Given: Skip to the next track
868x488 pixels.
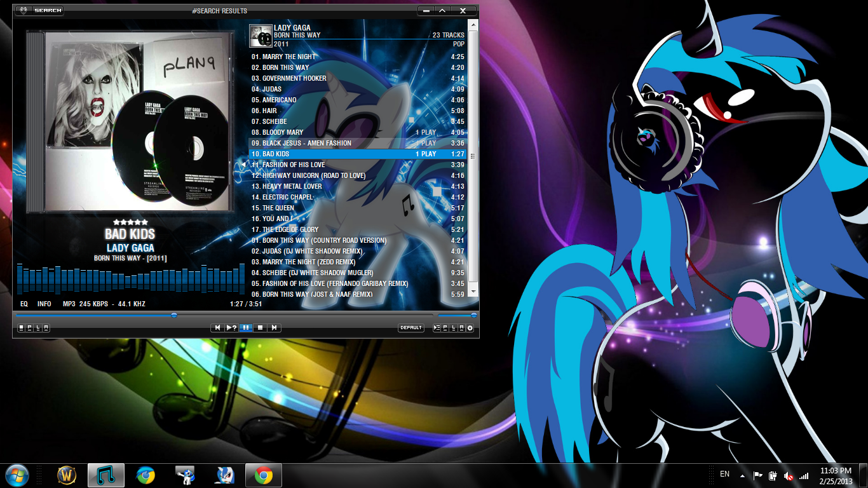Looking at the screenshot, I should pyautogui.click(x=274, y=328).
